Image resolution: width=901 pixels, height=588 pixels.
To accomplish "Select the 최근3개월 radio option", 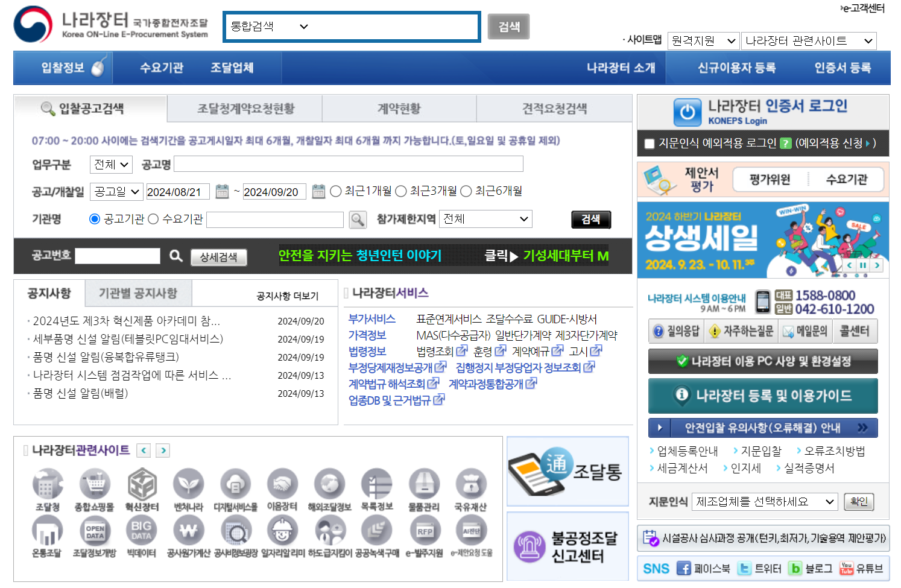I will (x=401, y=191).
